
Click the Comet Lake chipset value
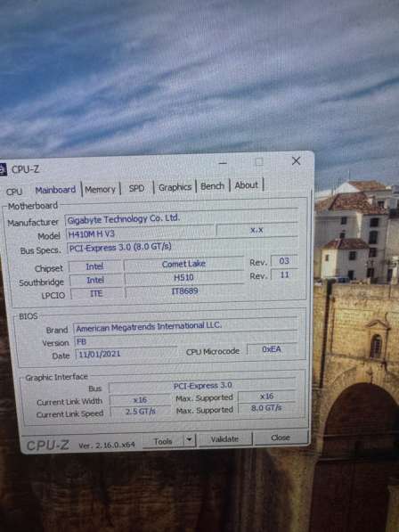(183, 264)
